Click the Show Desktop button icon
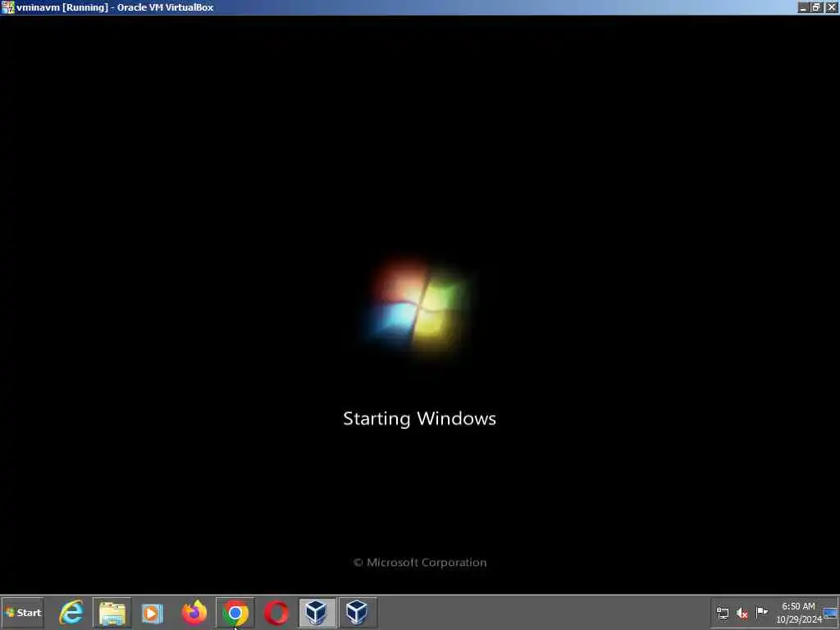 830,613
